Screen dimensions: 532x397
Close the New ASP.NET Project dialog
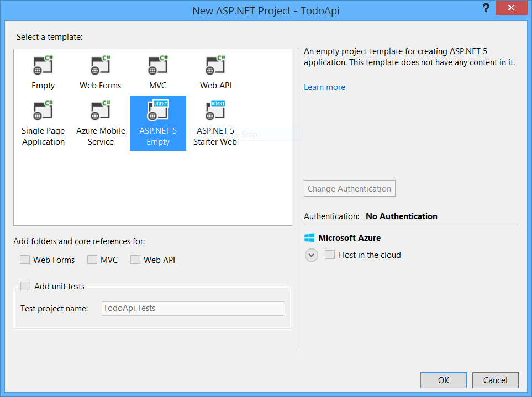click(511, 8)
